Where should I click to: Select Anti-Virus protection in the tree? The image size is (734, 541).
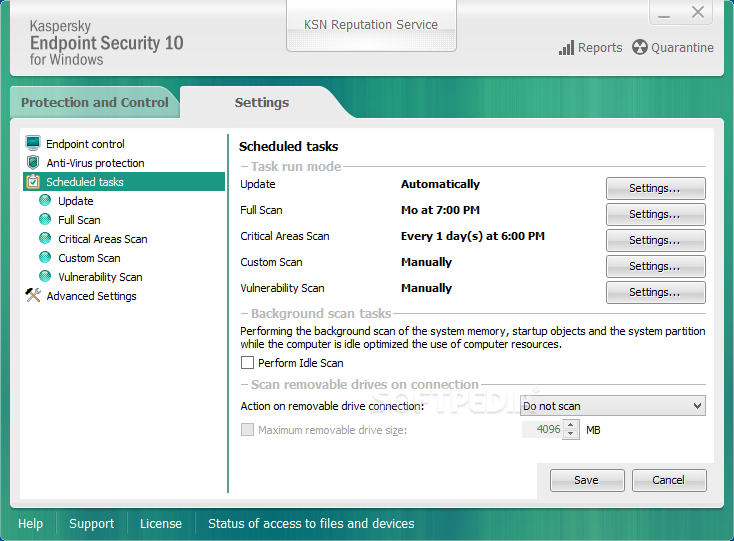click(x=95, y=163)
